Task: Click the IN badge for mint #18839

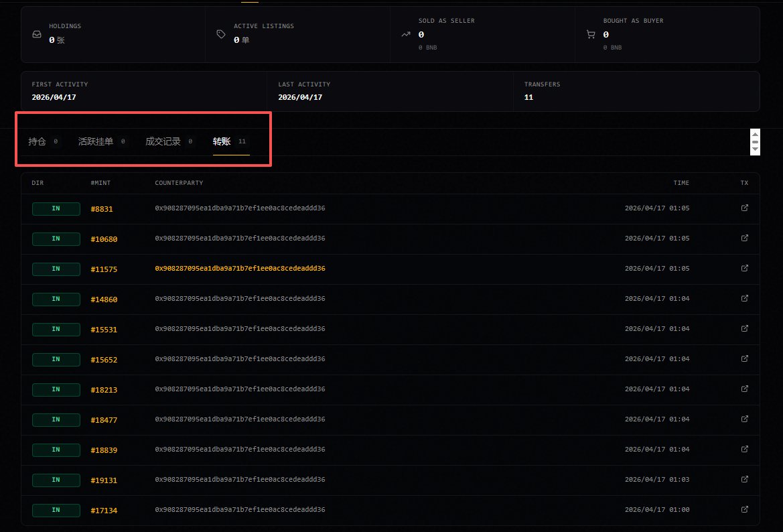Action: 56,450
